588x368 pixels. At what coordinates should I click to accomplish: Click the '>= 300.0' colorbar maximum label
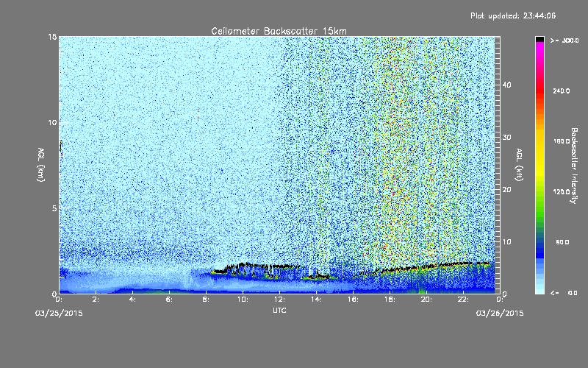point(564,40)
